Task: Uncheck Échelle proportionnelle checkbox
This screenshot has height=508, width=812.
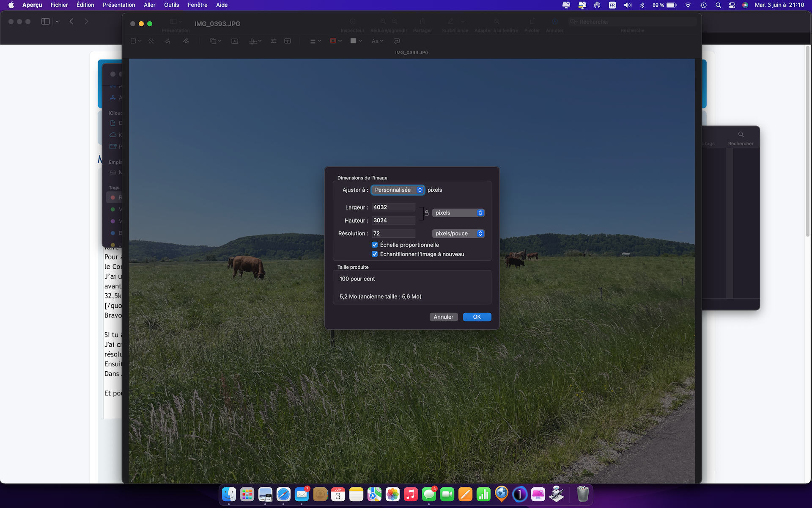Action: point(375,245)
